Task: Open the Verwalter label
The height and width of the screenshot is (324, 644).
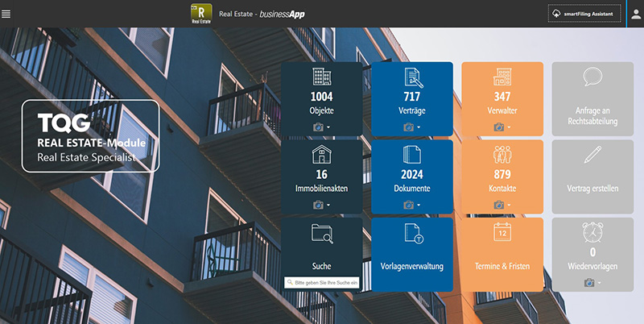Action: coord(502,110)
